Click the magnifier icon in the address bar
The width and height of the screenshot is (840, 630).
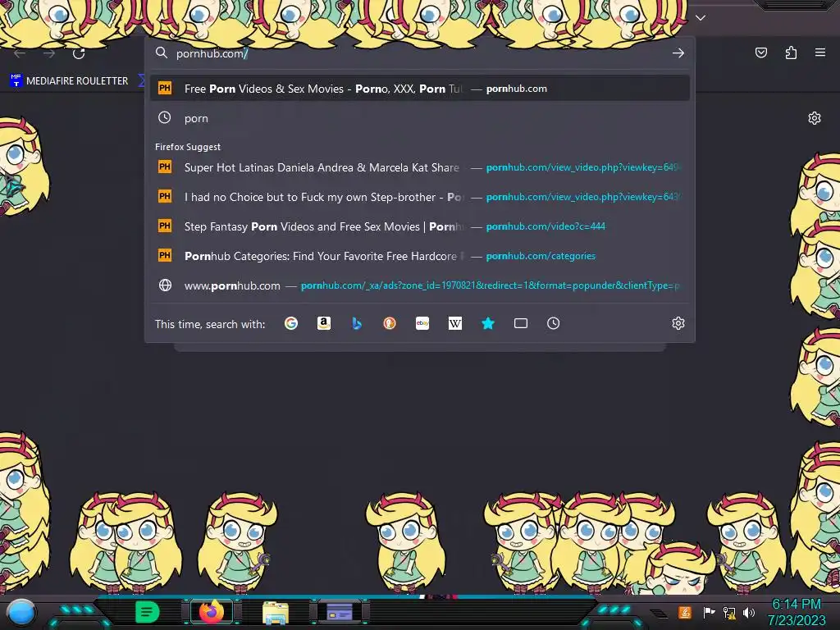(x=162, y=52)
